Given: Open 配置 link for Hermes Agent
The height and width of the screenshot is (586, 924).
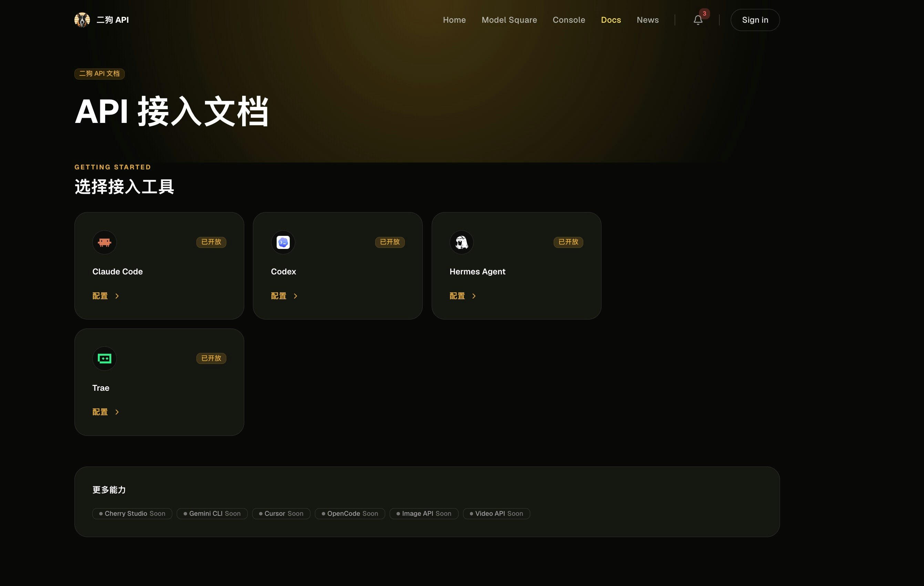Looking at the screenshot, I should 463,296.
